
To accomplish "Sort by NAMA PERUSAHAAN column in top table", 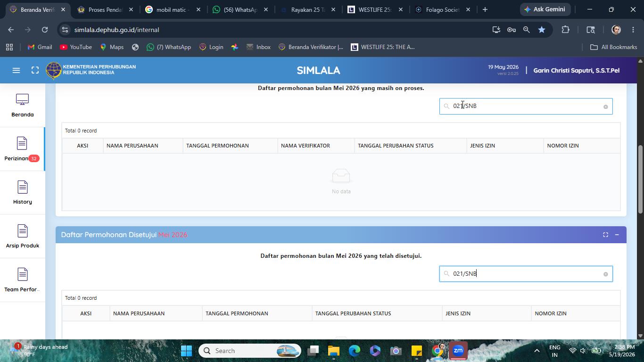I will tap(132, 146).
